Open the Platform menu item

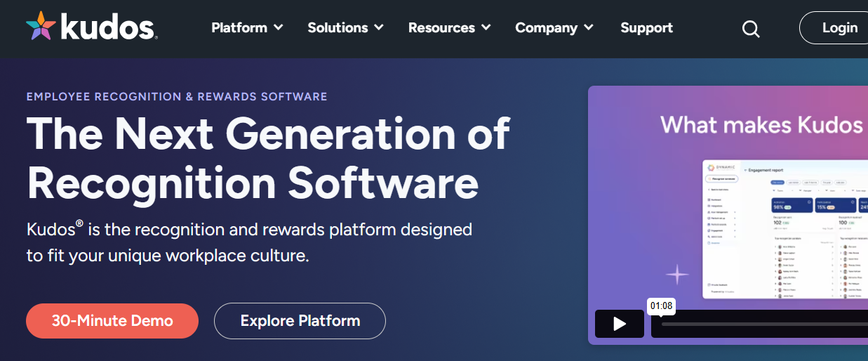pos(239,27)
